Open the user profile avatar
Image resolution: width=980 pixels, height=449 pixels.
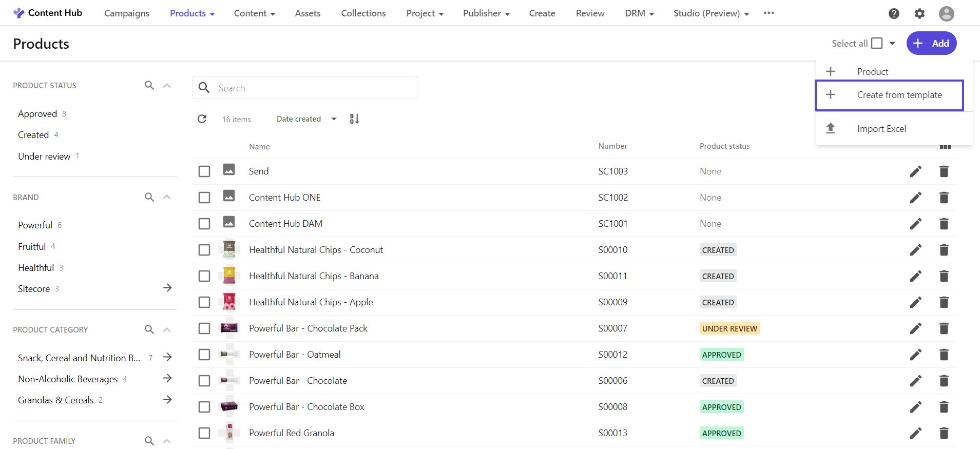946,14
